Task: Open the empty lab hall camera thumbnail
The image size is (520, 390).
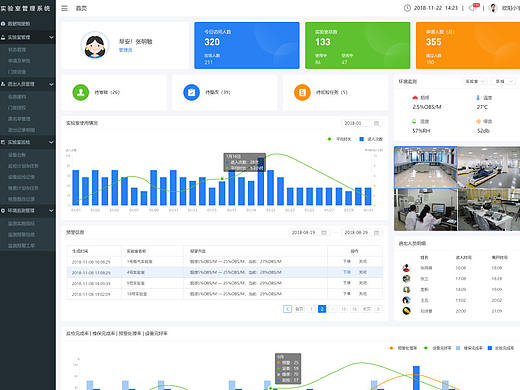Action: click(x=426, y=167)
